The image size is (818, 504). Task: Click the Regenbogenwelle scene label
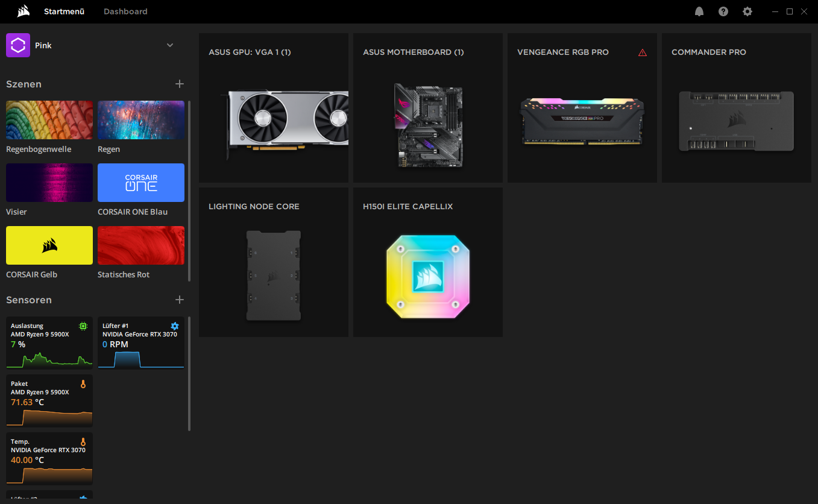point(39,150)
